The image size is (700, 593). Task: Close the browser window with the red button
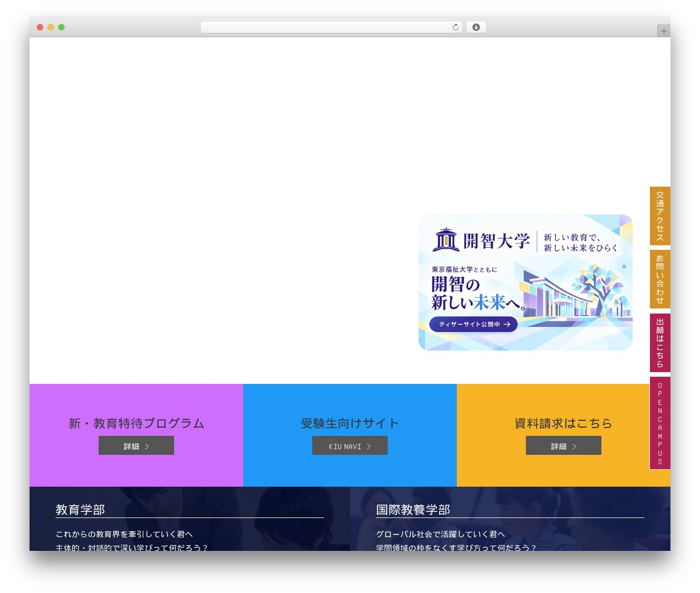(x=40, y=27)
